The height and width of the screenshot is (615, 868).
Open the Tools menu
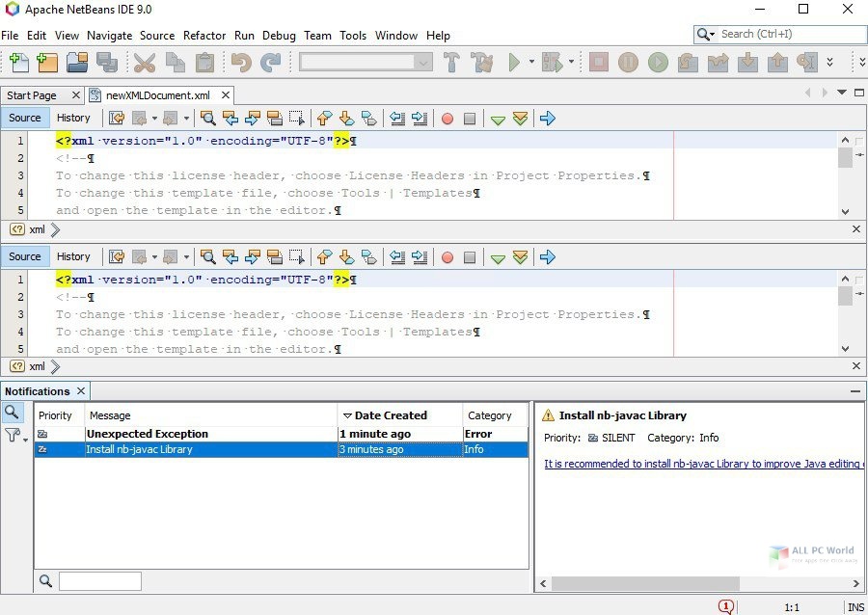353,36
